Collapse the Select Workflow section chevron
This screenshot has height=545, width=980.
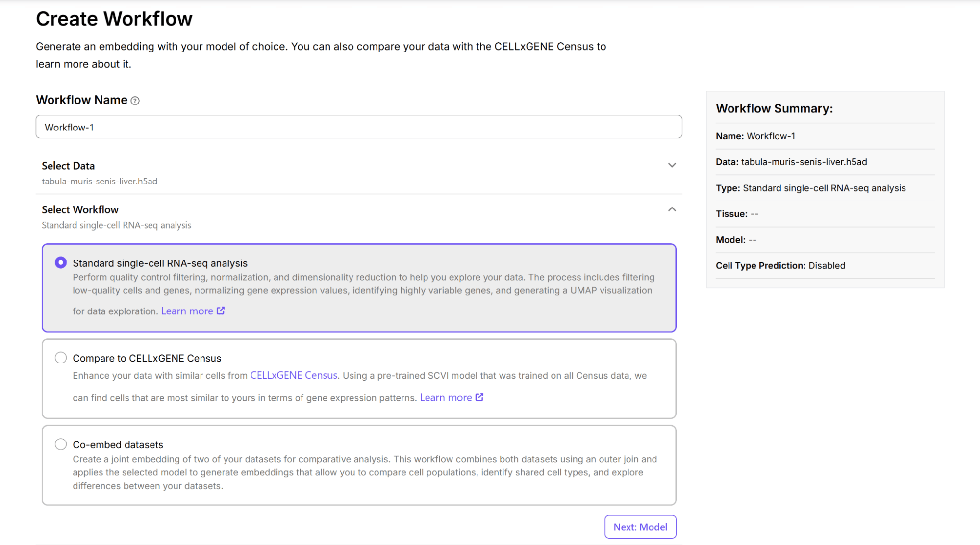coord(672,209)
